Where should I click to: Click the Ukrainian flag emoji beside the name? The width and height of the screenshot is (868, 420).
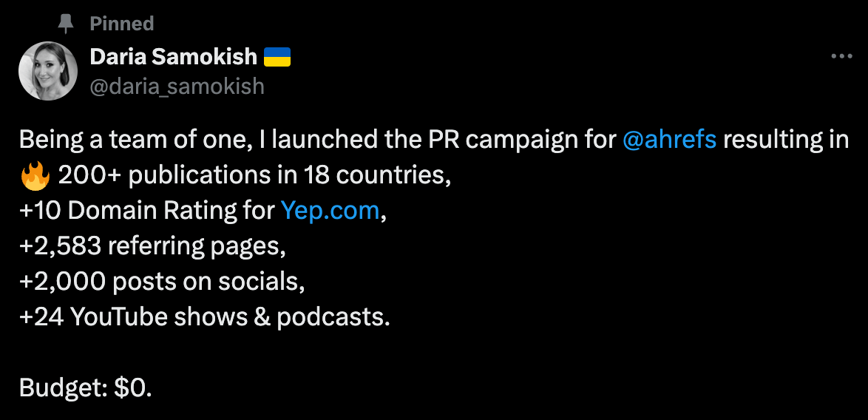(x=277, y=56)
